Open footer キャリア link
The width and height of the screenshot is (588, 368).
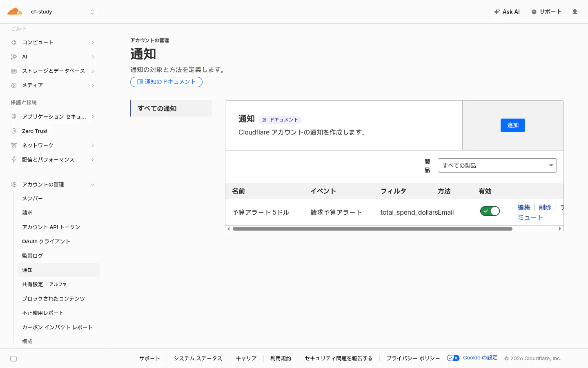(x=246, y=358)
